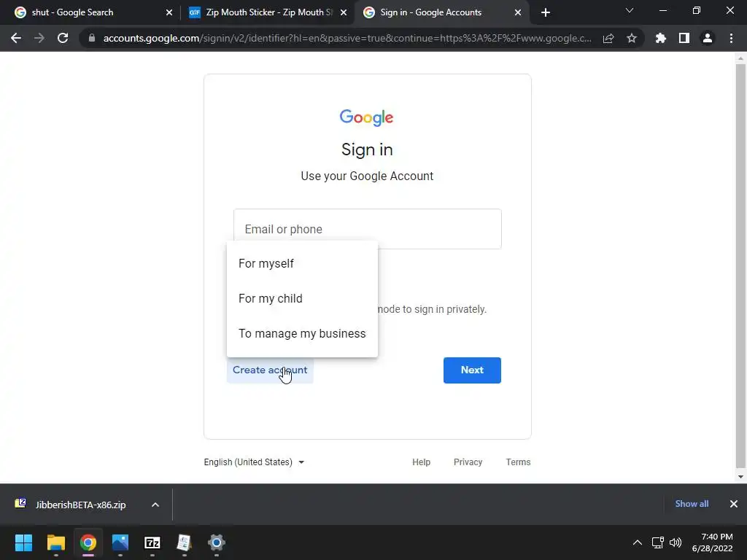This screenshot has height=560, width=747.
Task: View site info via the lock icon
Action: click(x=92, y=38)
